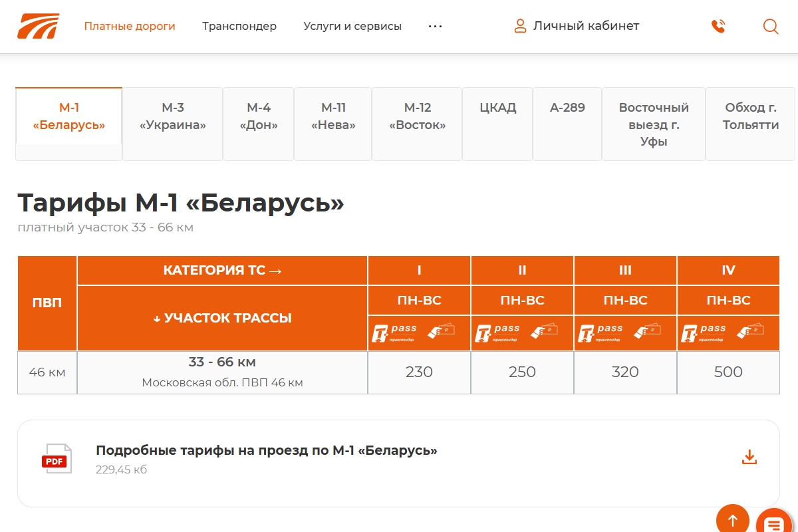The image size is (798, 532).
Task: Click cash payment icon in category IV column
Action: (751, 330)
